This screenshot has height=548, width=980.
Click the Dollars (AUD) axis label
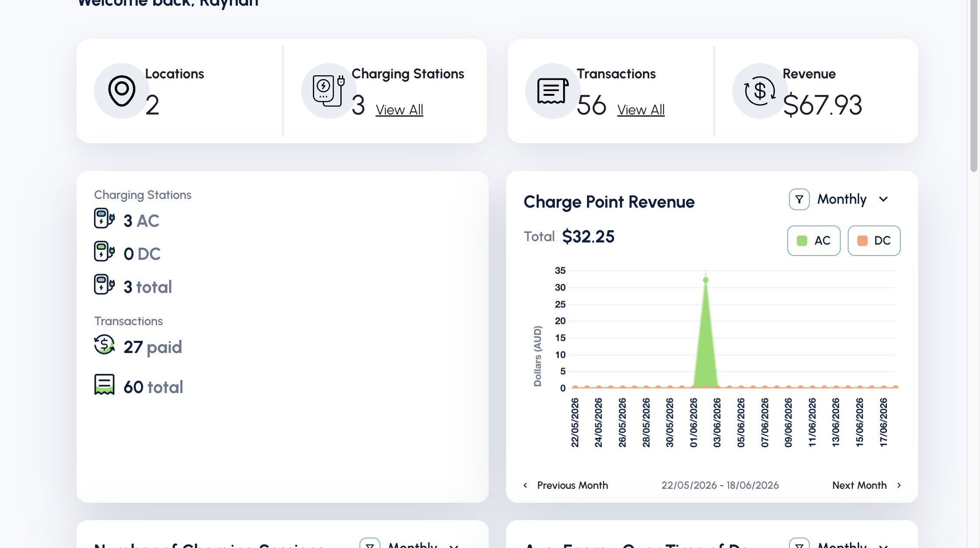tap(538, 356)
